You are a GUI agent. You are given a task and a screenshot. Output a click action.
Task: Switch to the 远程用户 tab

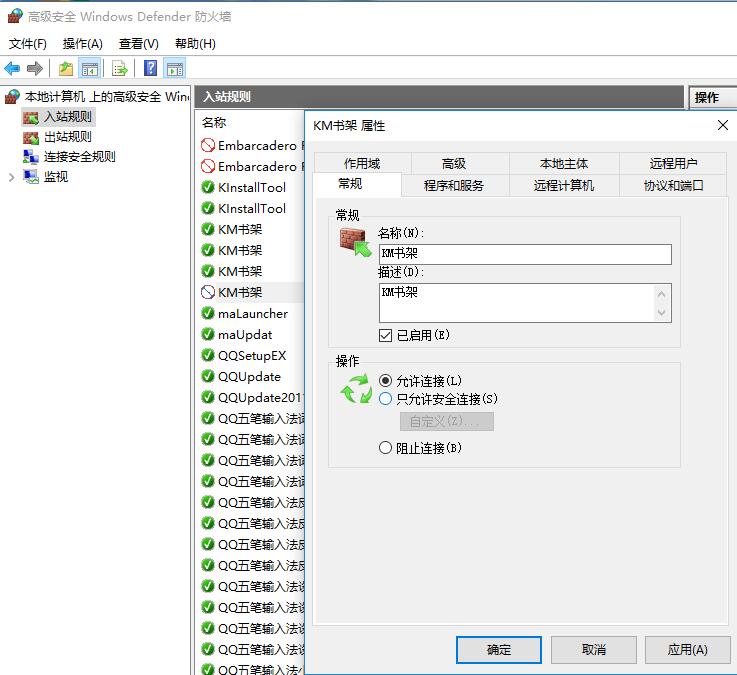(x=673, y=163)
